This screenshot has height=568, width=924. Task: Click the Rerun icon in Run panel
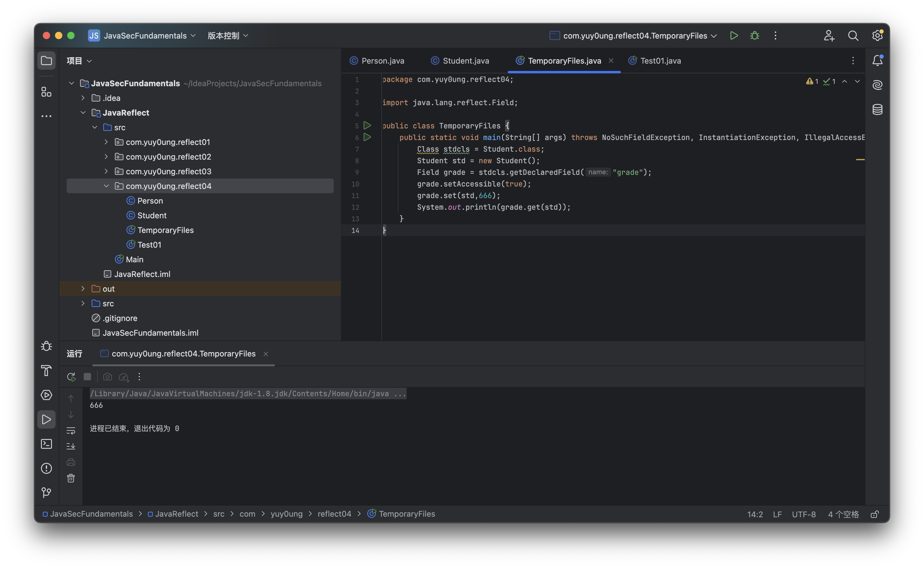71,377
